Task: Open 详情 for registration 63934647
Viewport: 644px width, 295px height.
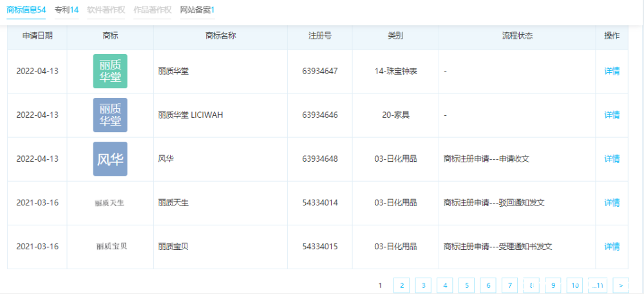Action: [612, 71]
